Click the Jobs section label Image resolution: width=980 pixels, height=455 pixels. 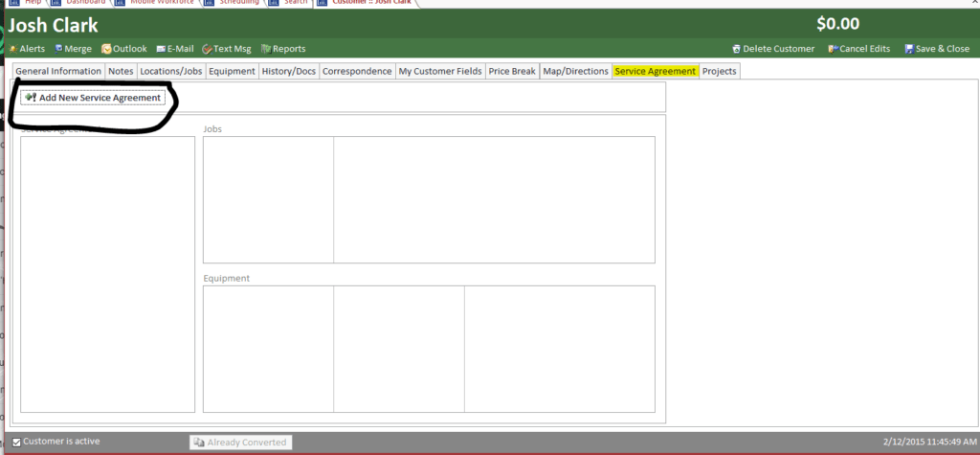click(x=212, y=129)
